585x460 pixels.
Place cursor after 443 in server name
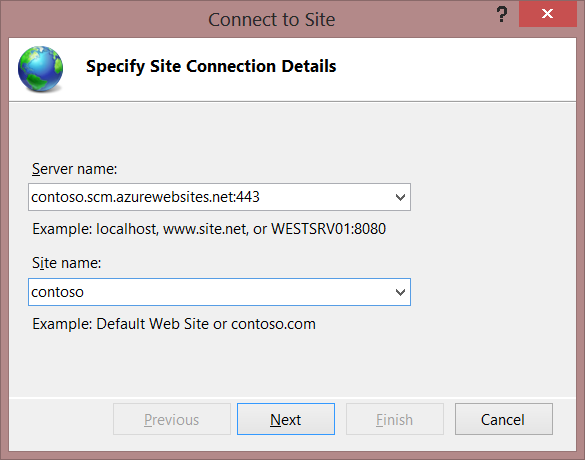click(260, 197)
